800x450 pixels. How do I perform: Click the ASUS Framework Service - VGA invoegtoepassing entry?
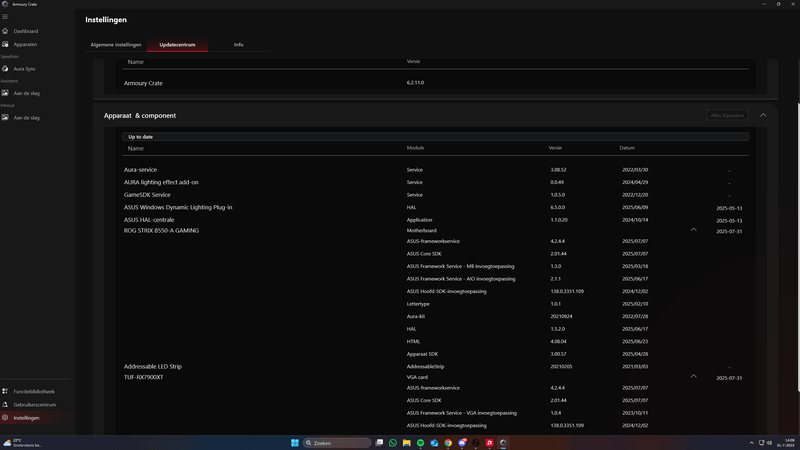[x=461, y=413]
